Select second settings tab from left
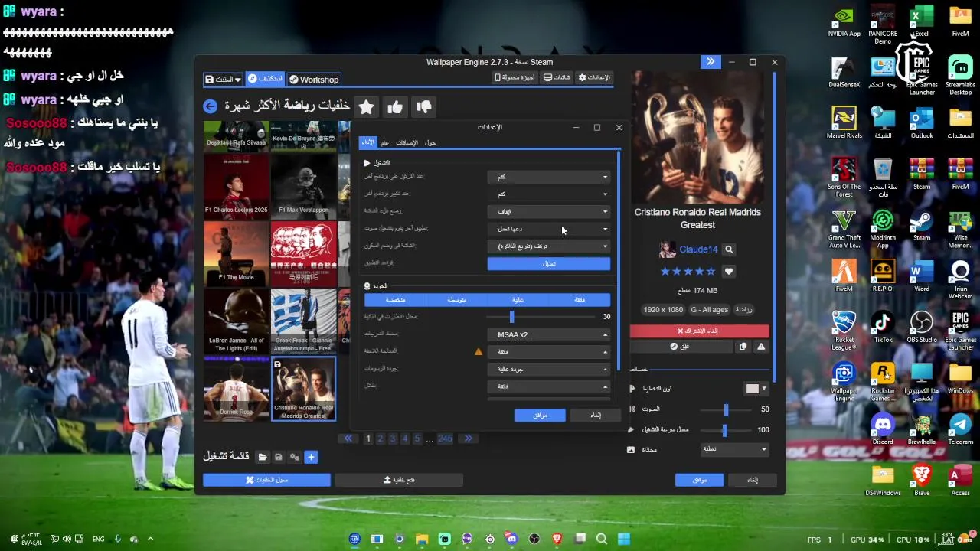This screenshot has width=980, height=551. pos(385,143)
